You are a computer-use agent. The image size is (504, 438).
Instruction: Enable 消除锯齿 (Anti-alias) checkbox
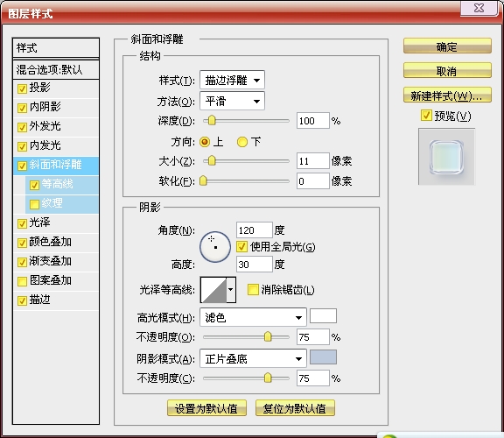(x=253, y=289)
